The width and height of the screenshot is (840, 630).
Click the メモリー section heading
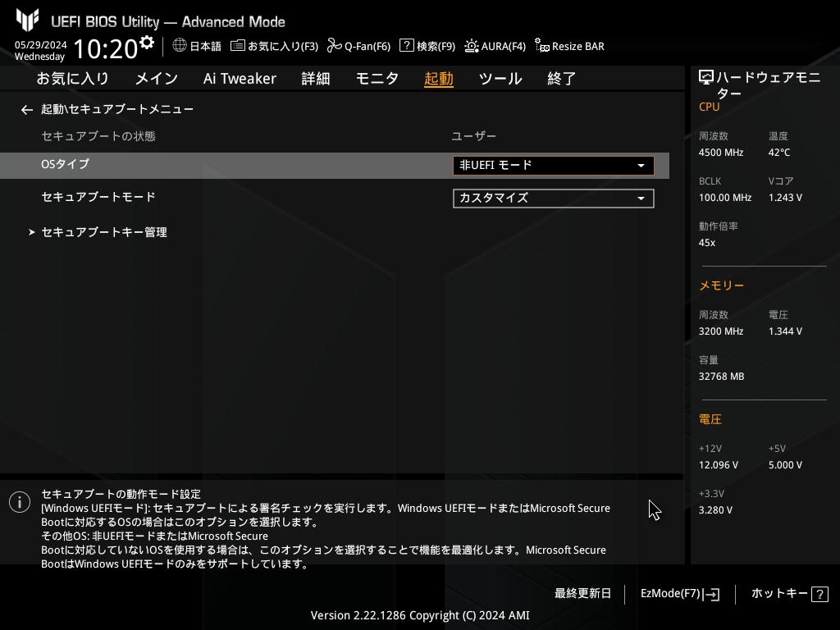pyautogui.click(x=722, y=285)
